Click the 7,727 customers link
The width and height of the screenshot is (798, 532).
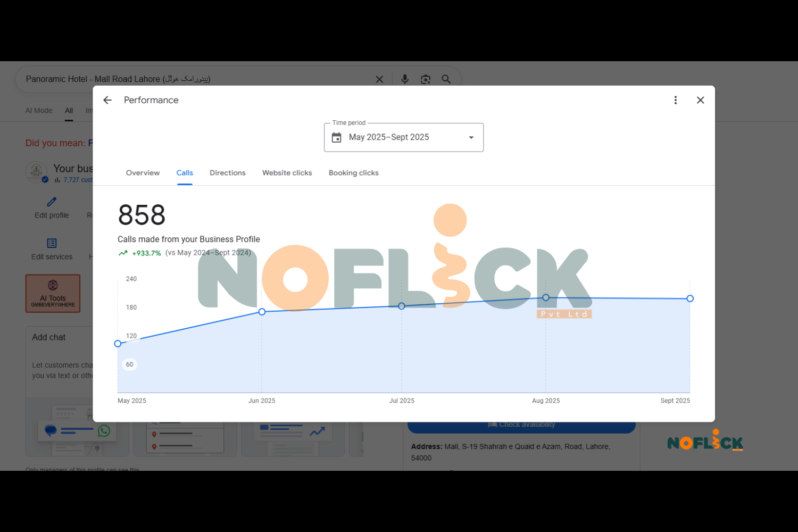tap(78, 180)
